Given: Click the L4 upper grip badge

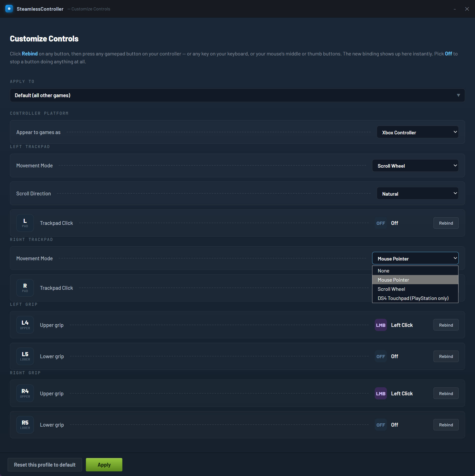Looking at the screenshot, I should pos(25,325).
